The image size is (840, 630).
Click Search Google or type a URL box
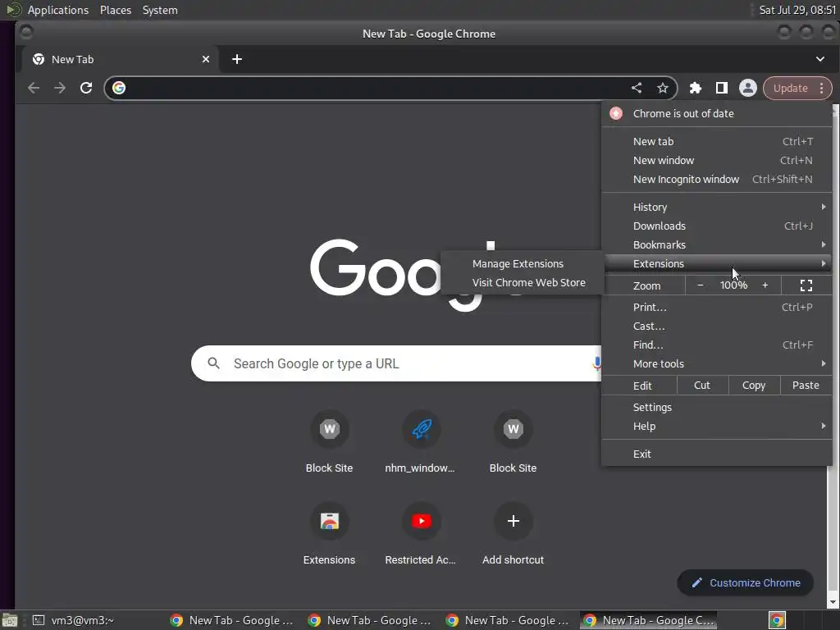click(x=396, y=363)
